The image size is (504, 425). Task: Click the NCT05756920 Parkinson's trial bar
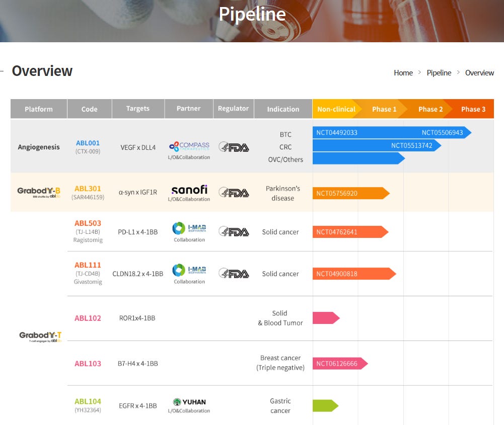tap(351, 193)
